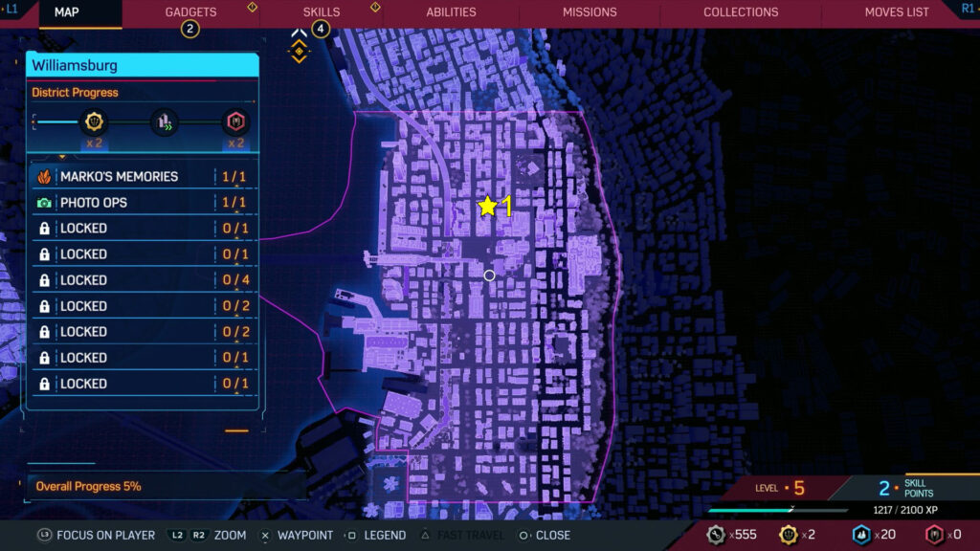Open the MOVES LIST tab
The height and width of the screenshot is (551, 980).
[896, 11]
